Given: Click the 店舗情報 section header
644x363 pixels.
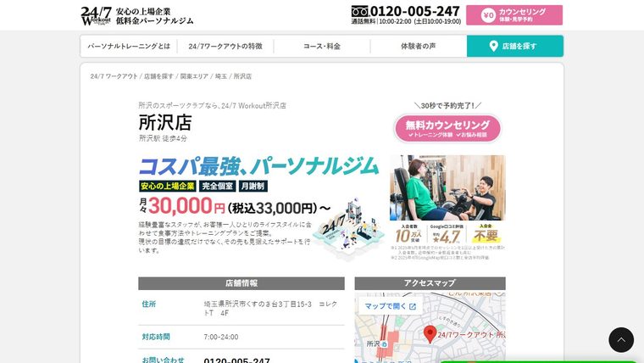Looking at the screenshot, I should (x=241, y=283).
